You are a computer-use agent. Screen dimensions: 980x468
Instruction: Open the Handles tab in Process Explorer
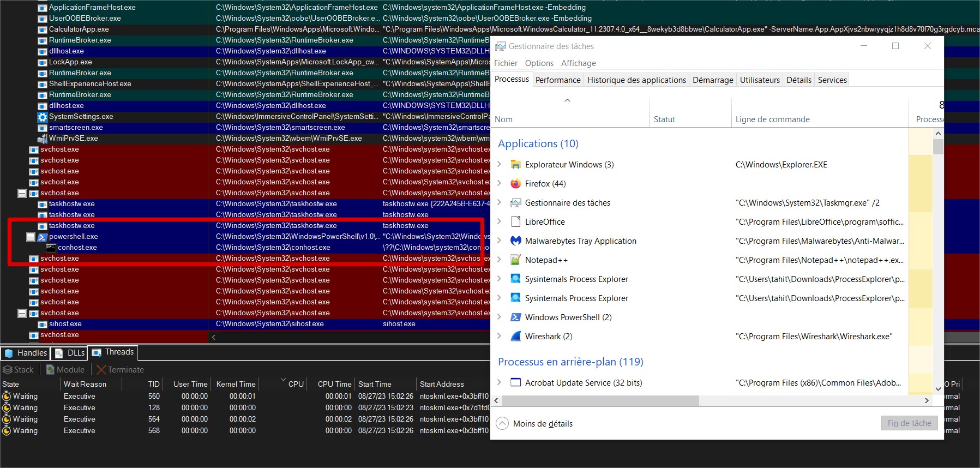26,353
